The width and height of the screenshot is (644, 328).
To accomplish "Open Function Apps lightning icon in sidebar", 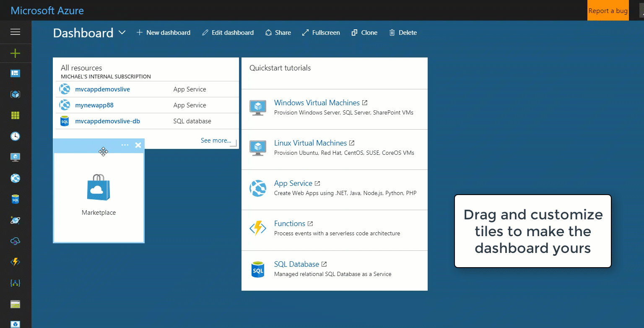I will click(16, 262).
